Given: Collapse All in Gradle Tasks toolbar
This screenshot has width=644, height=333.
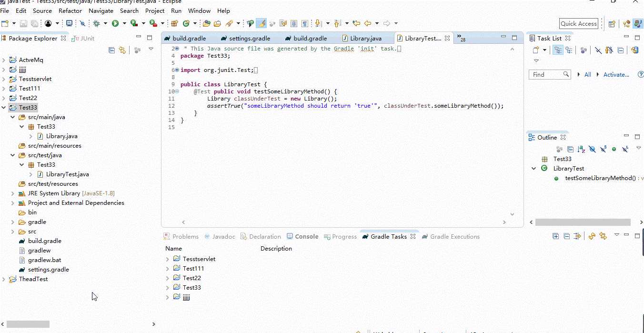Looking at the screenshot, I should coord(566,236).
